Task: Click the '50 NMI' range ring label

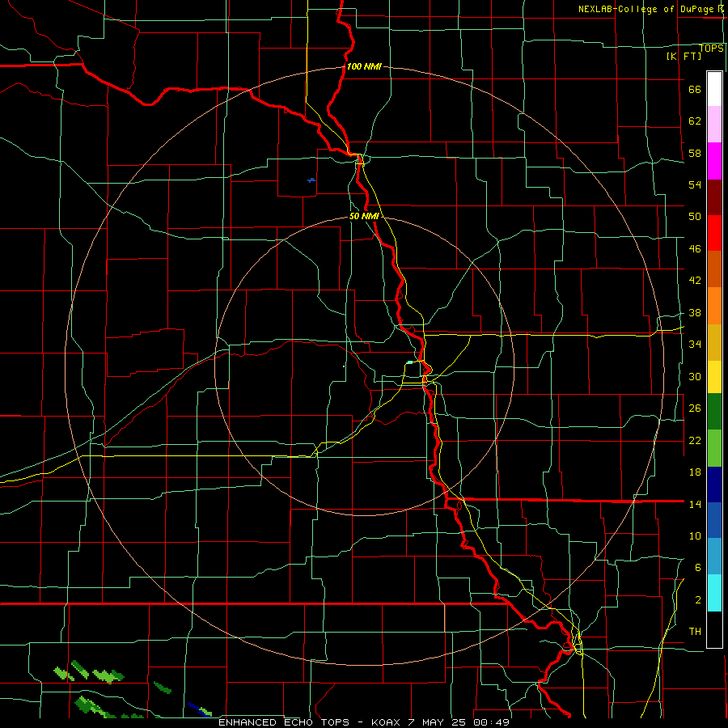Action: (365, 216)
